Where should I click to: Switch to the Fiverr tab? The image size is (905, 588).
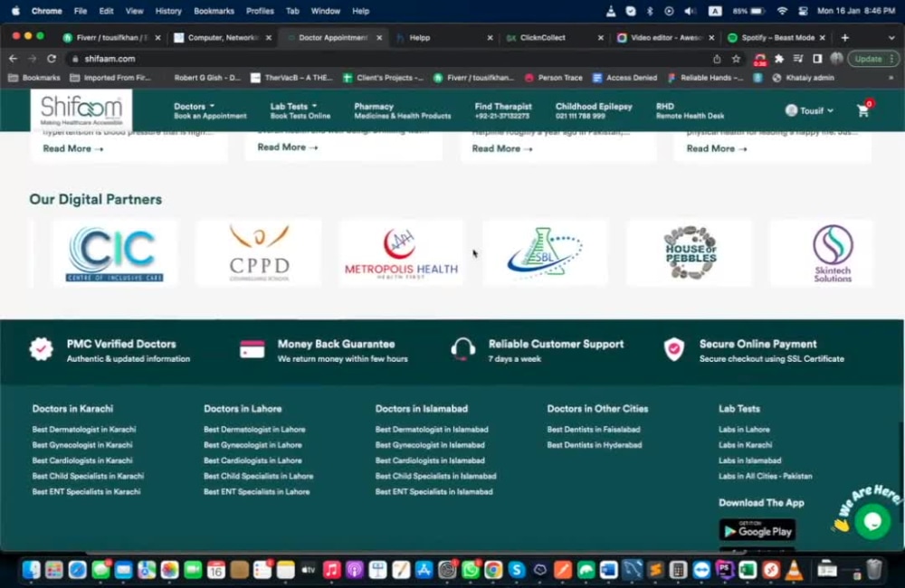tap(111, 37)
